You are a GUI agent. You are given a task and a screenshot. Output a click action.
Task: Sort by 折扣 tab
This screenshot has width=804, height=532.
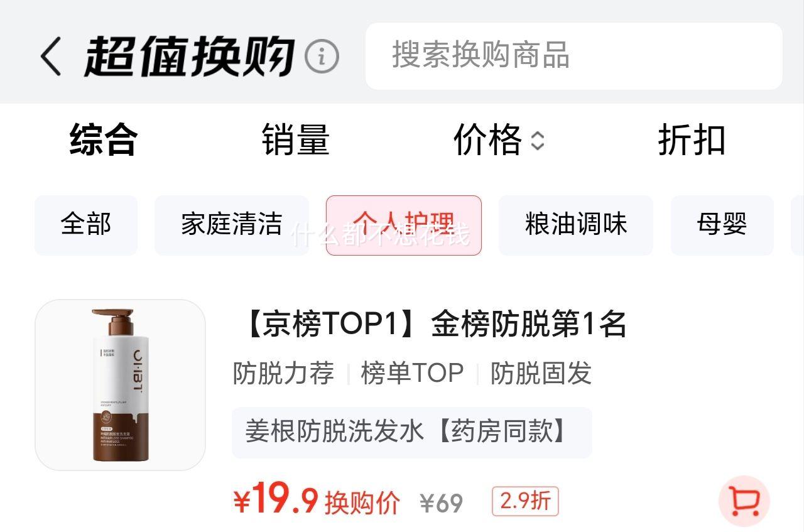click(692, 140)
